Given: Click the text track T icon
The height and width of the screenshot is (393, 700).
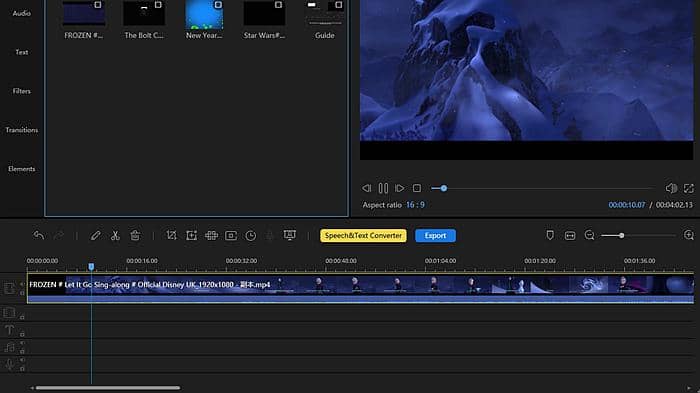Looking at the screenshot, I should pos(9,330).
